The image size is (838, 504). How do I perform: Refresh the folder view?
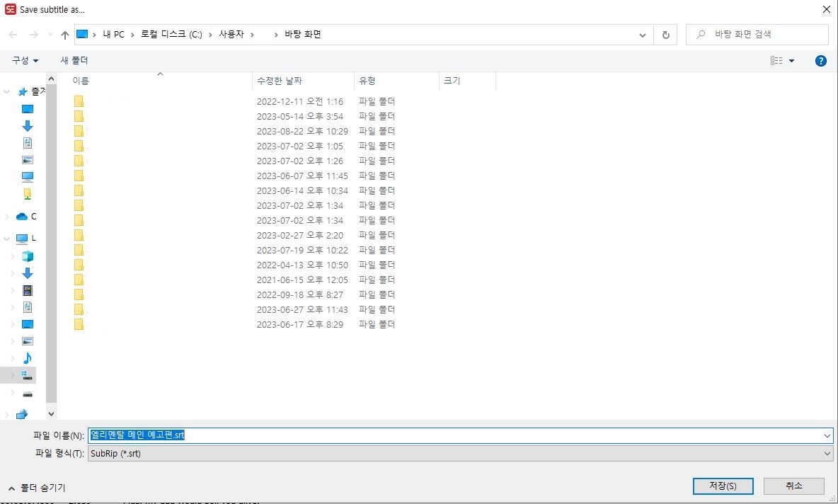click(665, 34)
